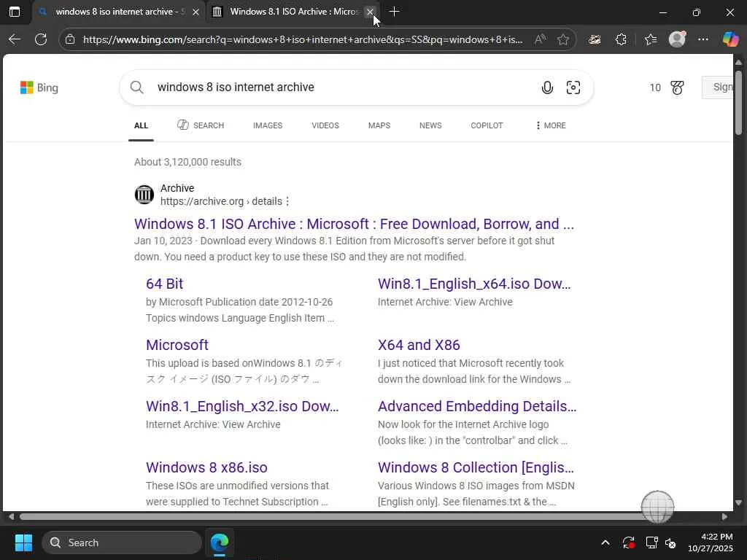The width and height of the screenshot is (747, 560).
Task: Open Advanced Embedding Details link
Action: click(x=477, y=406)
